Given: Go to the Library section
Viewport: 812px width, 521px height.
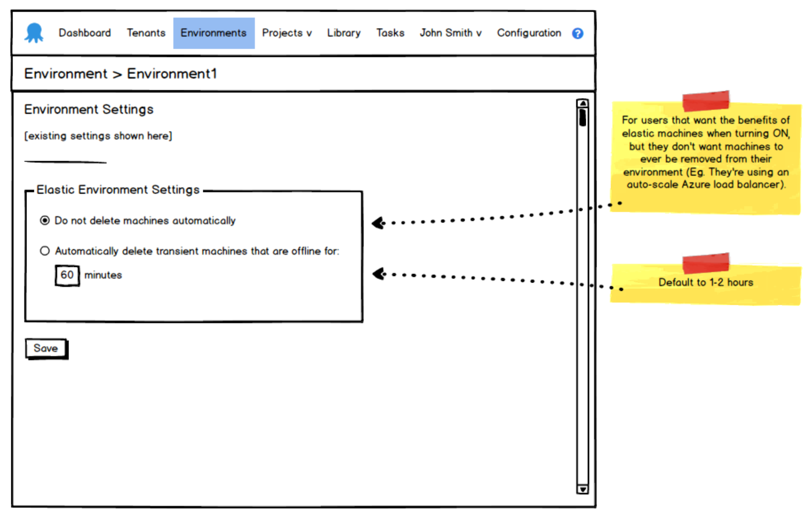Looking at the screenshot, I should point(343,33).
